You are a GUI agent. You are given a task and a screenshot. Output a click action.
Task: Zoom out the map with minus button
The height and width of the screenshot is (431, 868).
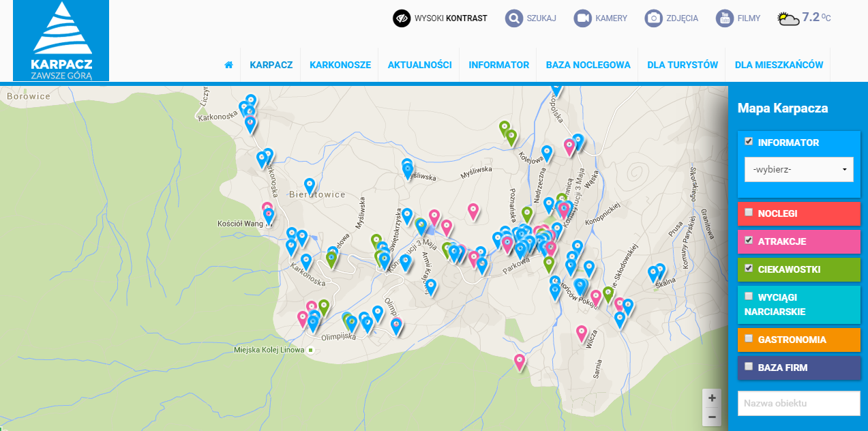[x=712, y=417]
